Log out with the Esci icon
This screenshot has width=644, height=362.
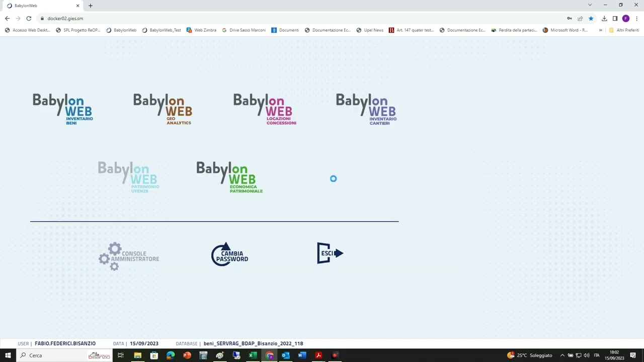[330, 253]
